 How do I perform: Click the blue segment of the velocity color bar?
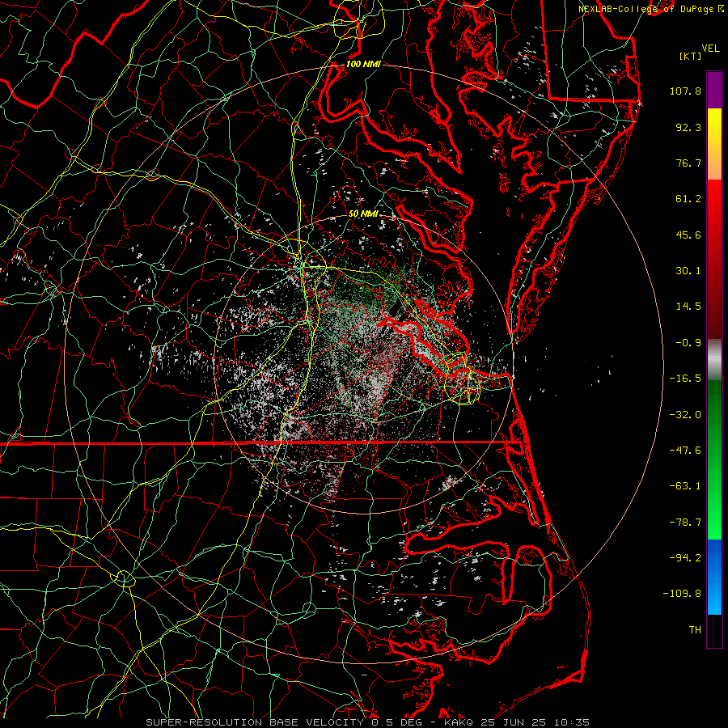pyautogui.click(x=714, y=577)
